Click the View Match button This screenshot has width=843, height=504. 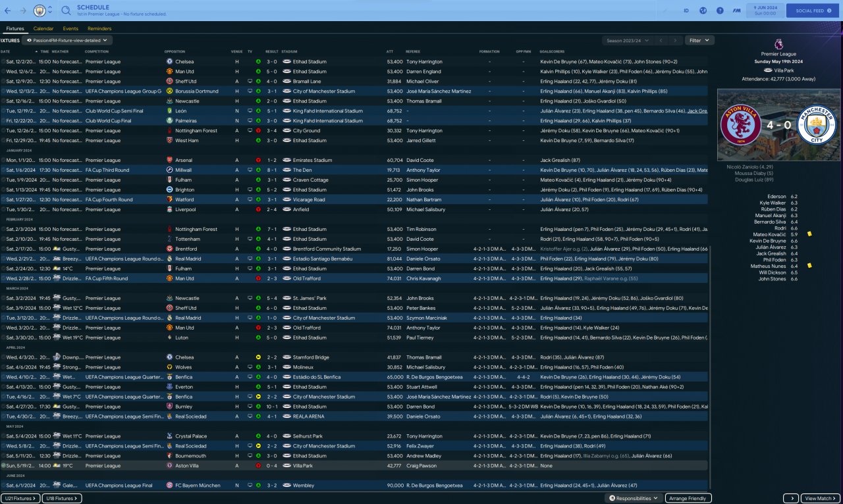[821, 498]
